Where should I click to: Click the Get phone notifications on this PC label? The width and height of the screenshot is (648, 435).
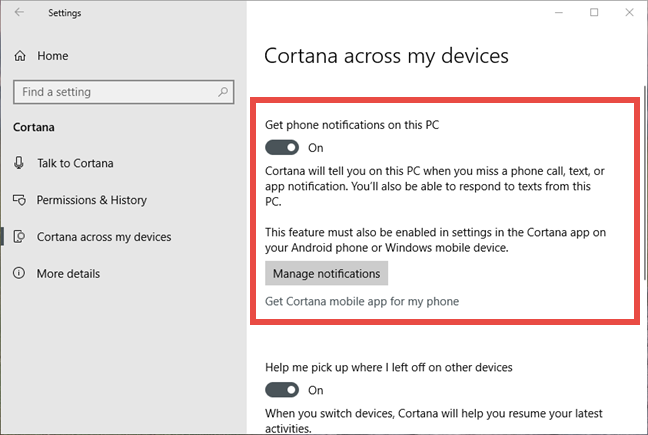(x=352, y=125)
